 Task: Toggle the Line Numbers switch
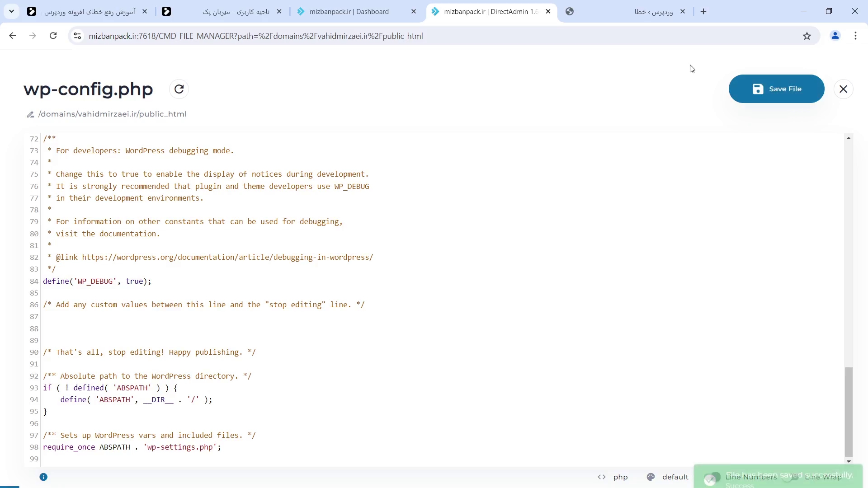713,477
